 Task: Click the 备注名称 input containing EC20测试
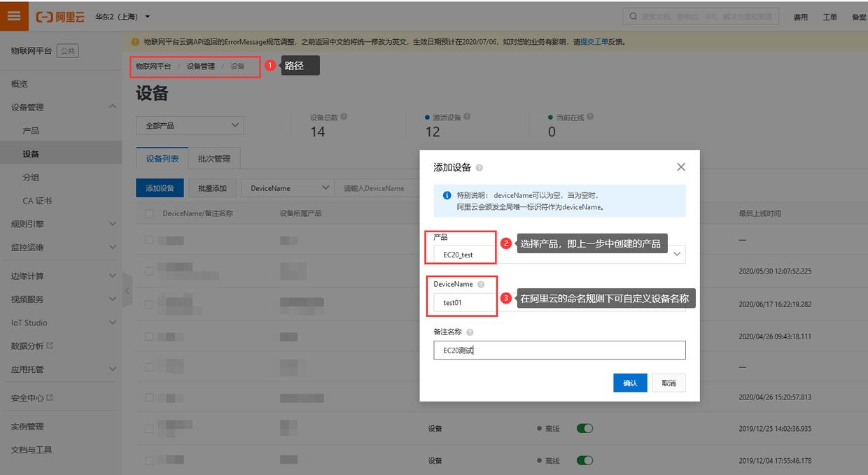point(559,350)
